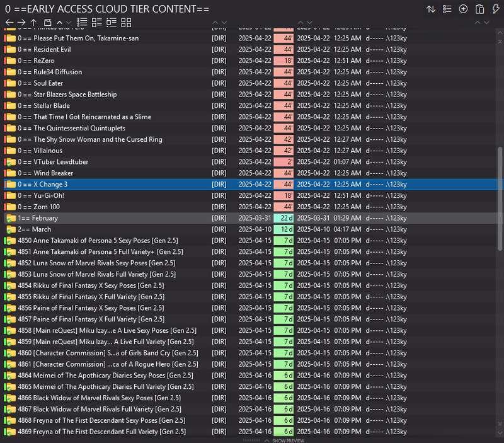Click the 01:07 AM time of VTuber Lewdtuber
This screenshot has width=504, height=443.
pos(347,162)
